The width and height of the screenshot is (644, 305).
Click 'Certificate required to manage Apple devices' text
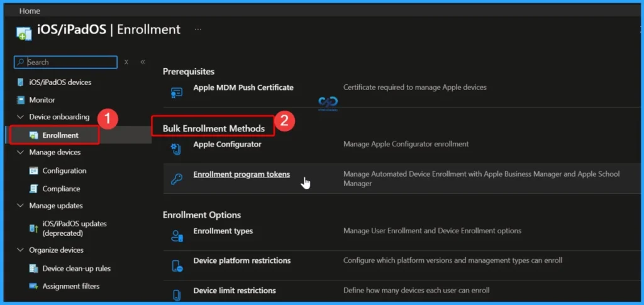pos(415,87)
